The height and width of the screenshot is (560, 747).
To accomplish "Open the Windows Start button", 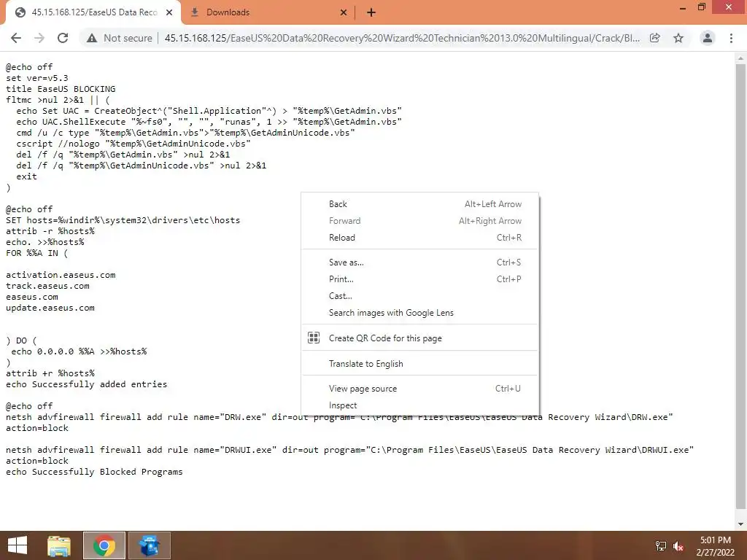I will pos(18,545).
